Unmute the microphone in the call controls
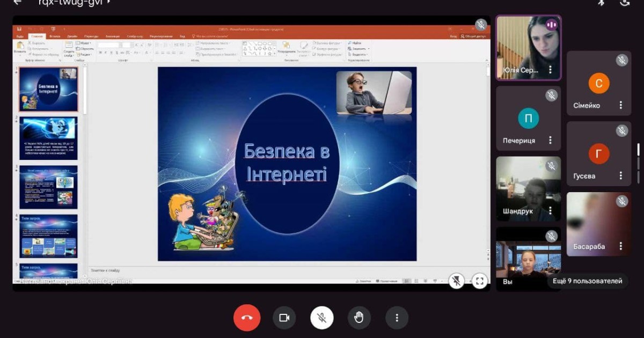This screenshot has height=338, width=644. tap(322, 318)
